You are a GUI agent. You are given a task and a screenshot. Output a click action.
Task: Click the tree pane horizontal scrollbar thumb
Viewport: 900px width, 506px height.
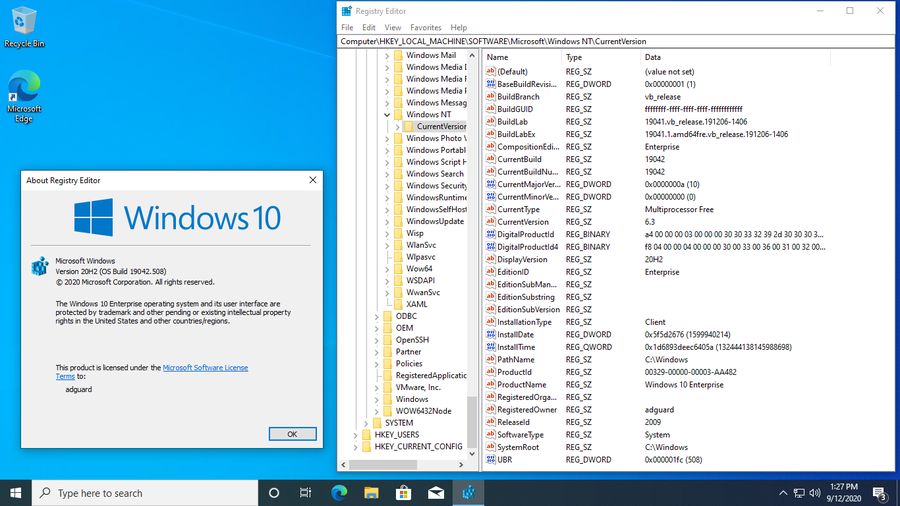coord(383,465)
